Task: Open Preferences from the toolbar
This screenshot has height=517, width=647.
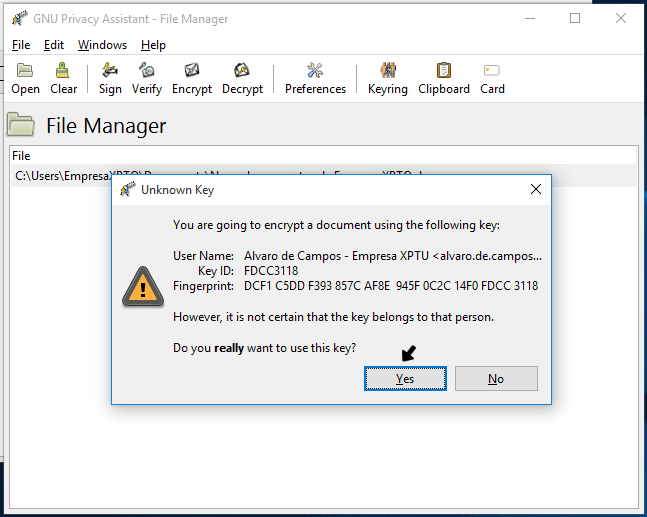Action: [x=315, y=78]
